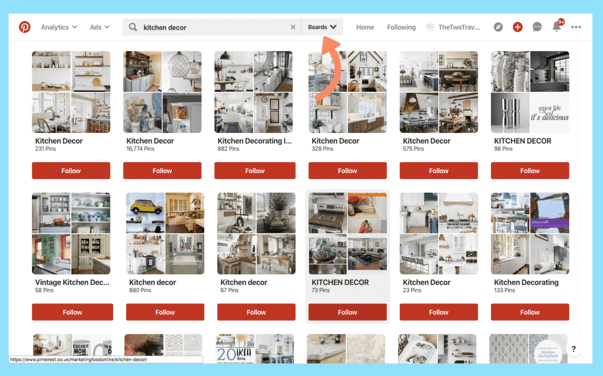
Task: Open the Kitchen Decorating 133 Pins board thumbnail
Action: tap(530, 233)
